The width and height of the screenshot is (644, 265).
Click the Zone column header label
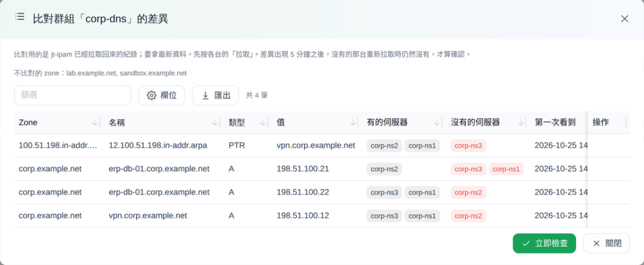coord(28,122)
